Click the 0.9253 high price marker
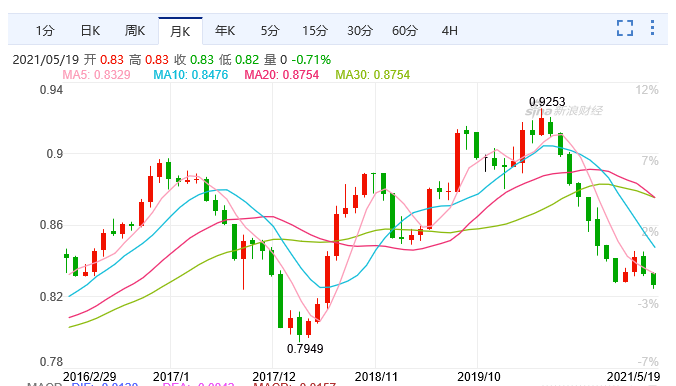The height and width of the screenshot is (386, 676). (547, 102)
